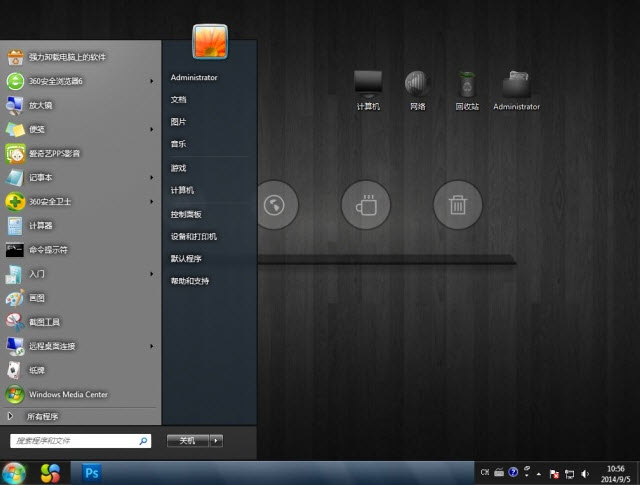This screenshot has width=640, height=485.
Task: Select 设备和打印机 in Start menu
Action: 193,237
